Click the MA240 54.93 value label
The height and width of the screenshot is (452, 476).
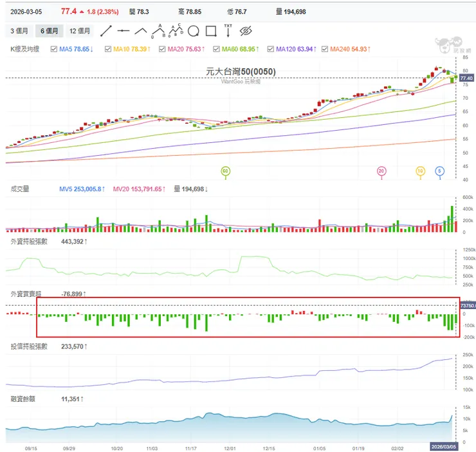pyautogui.click(x=350, y=49)
